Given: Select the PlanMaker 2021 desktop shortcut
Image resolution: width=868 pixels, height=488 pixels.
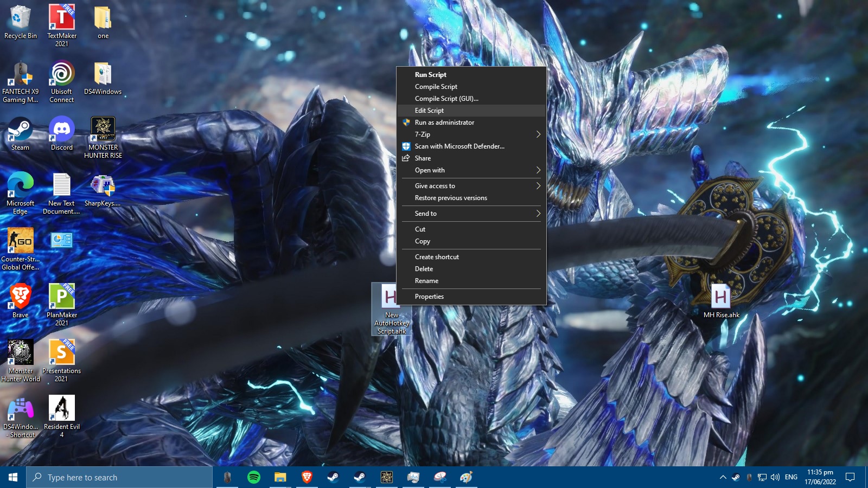Looking at the screenshot, I should coord(62,305).
